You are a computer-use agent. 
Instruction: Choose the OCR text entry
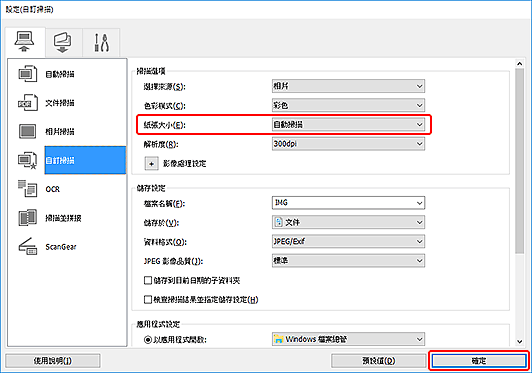click(53, 189)
